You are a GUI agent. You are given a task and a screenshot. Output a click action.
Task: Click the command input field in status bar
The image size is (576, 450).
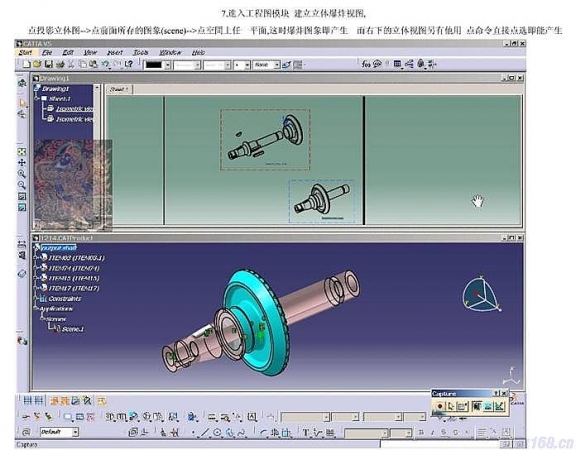440,444
